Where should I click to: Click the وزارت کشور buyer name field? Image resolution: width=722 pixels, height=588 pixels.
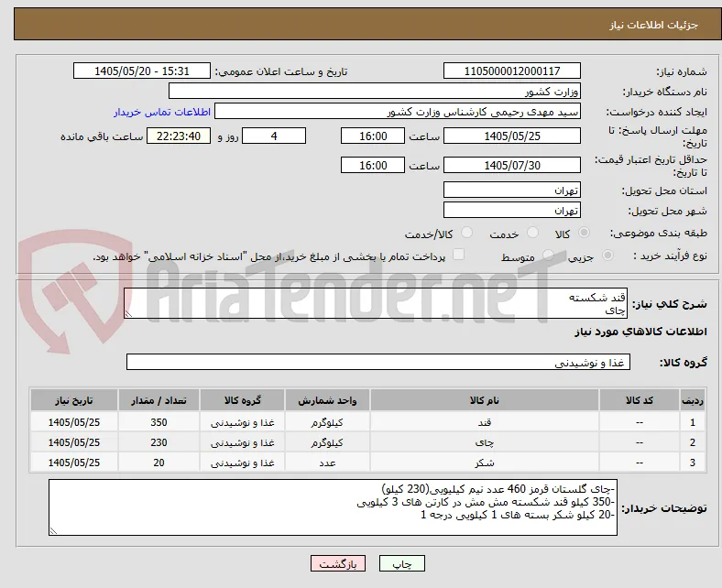pyautogui.click(x=375, y=92)
